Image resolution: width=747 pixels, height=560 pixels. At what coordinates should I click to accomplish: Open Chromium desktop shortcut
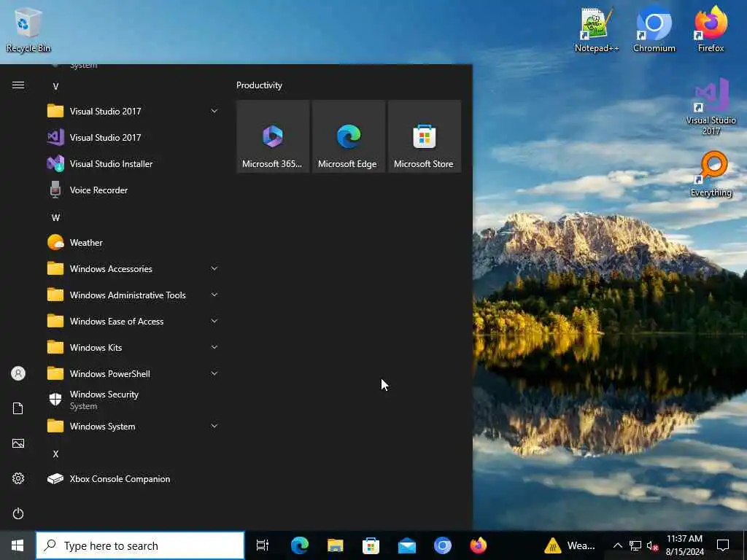(654, 29)
